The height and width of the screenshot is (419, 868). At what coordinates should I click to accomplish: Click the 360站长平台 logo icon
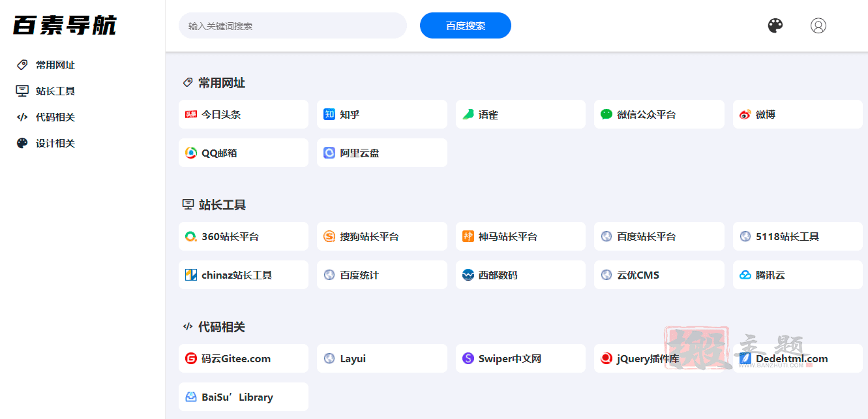point(191,236)
